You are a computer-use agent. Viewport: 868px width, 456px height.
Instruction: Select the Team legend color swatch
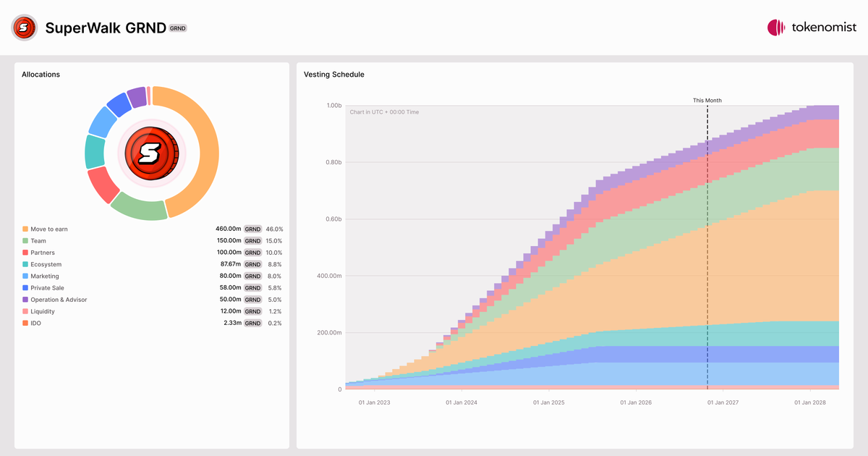tap(25, 240)
